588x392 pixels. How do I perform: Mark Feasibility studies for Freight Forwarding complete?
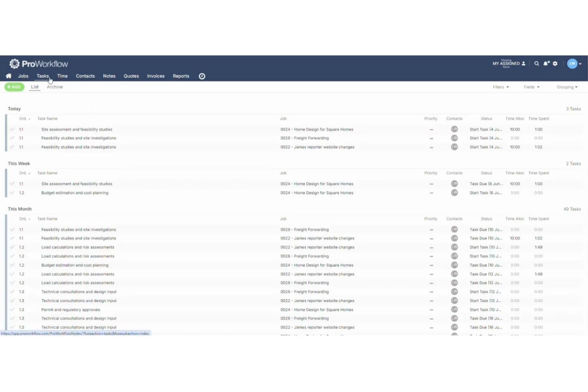click(12, 138)
